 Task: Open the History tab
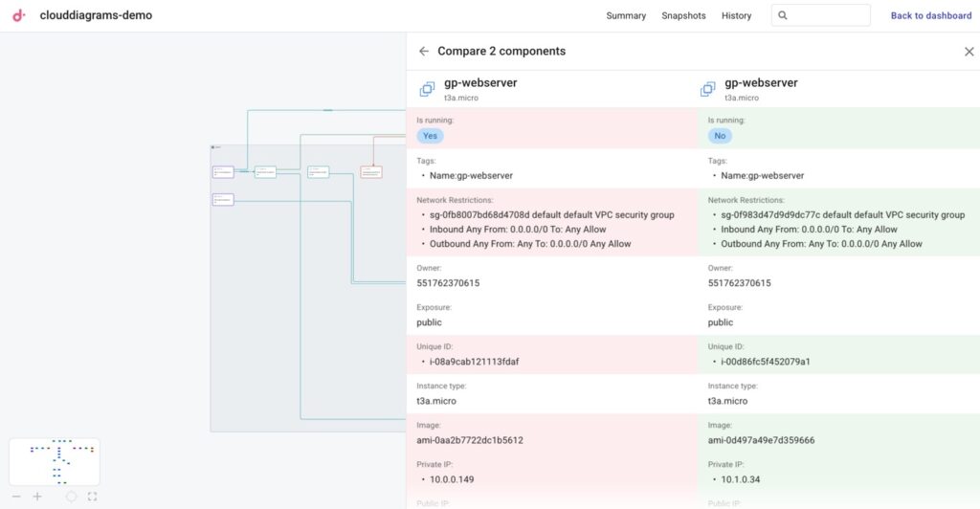tap(736, 15)
